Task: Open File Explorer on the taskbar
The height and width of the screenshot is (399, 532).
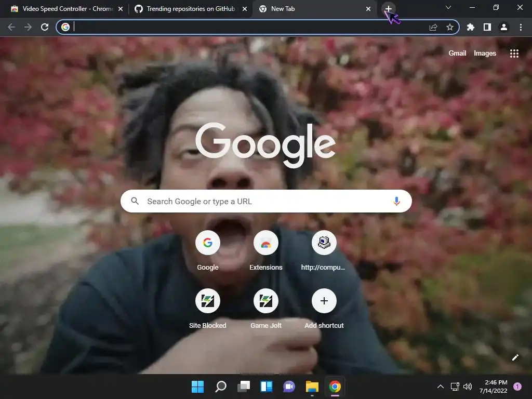Action: click(x=312, y=387)
